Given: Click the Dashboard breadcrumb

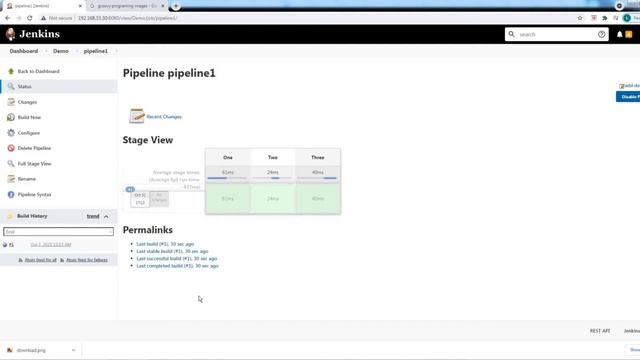Looking at the screenshot, I should (x=24, y=51).
